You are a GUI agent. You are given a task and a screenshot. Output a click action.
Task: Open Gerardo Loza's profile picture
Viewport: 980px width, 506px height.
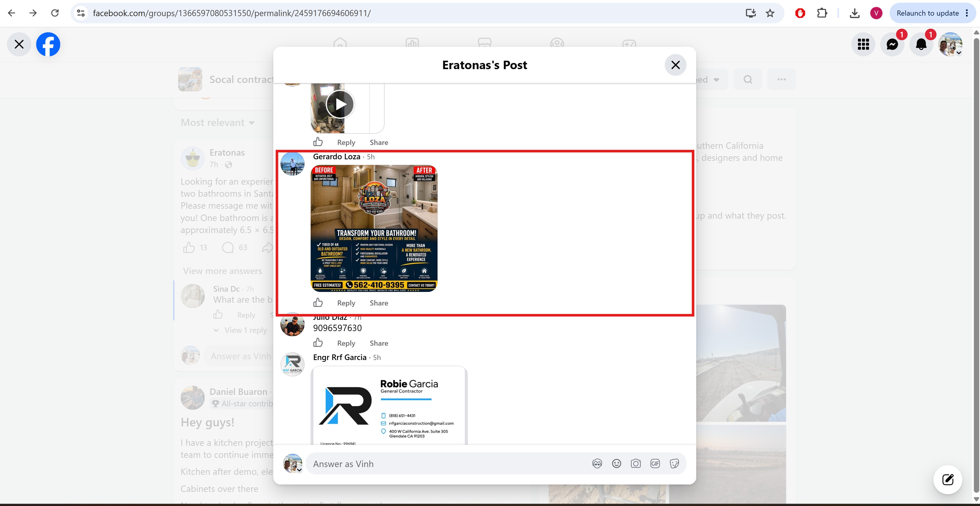(x=292, y=164)
